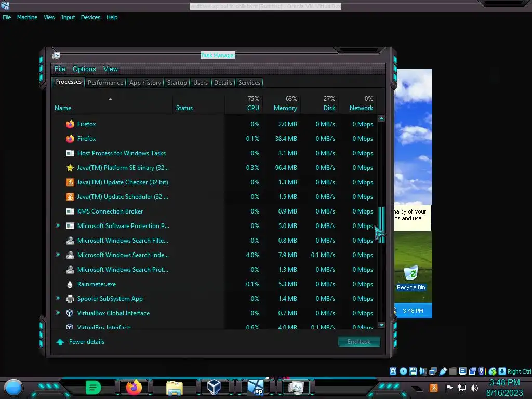Image resolution: width=532 pixels, height=399 pixels.
Task: Click the Java Update Scheduler icon
Action: (x=70, y=197)
